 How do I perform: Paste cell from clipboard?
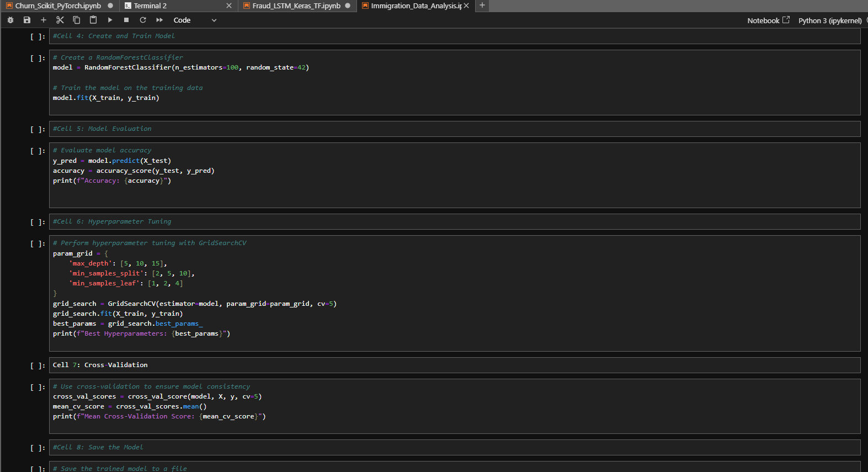point(93,20)
